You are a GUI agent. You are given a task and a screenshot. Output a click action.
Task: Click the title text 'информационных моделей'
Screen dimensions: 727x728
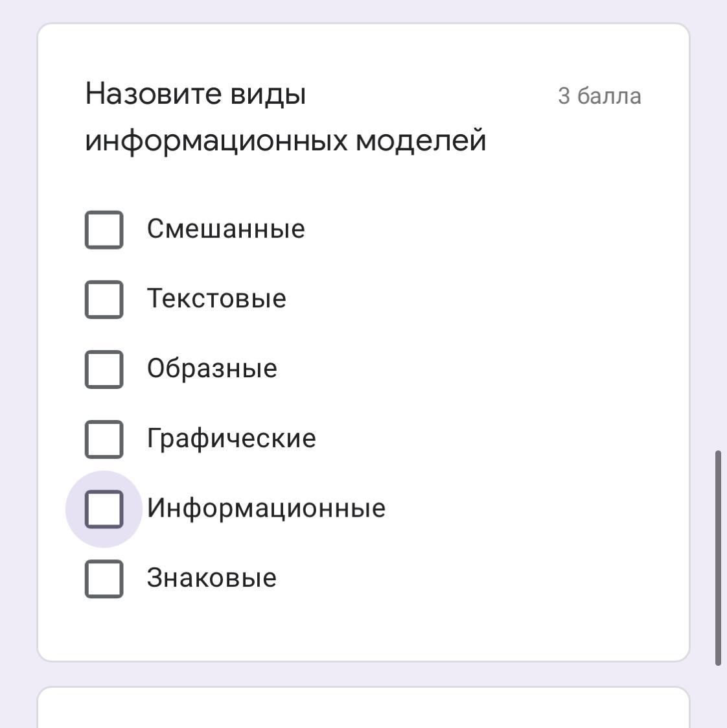[285, 141]
